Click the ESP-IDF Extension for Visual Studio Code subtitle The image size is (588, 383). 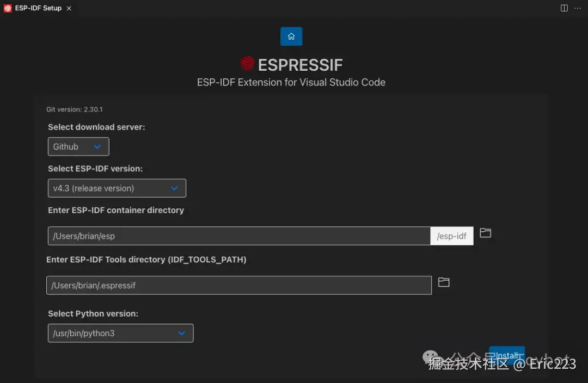tap(291, 83)
